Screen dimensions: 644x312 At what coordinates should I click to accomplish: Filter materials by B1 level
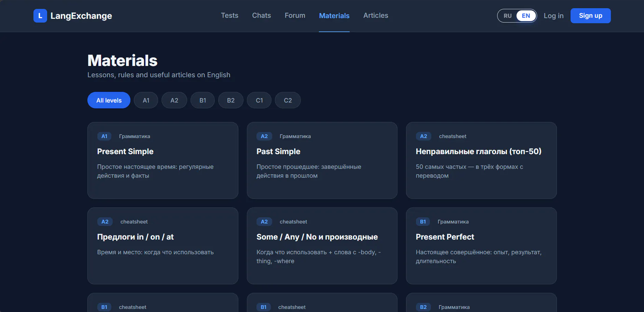203,100
